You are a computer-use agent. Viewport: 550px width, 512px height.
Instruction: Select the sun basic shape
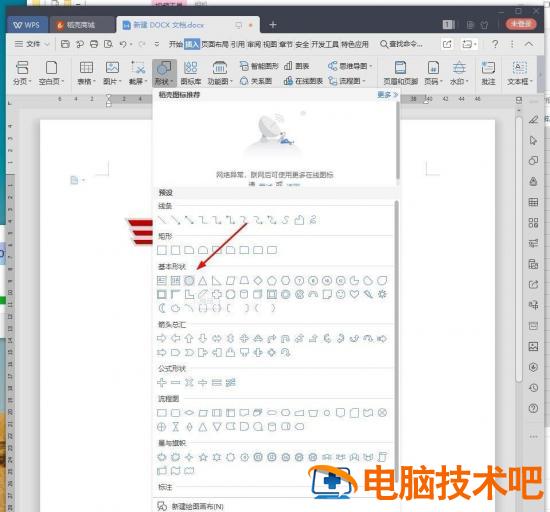pos(382,294)
